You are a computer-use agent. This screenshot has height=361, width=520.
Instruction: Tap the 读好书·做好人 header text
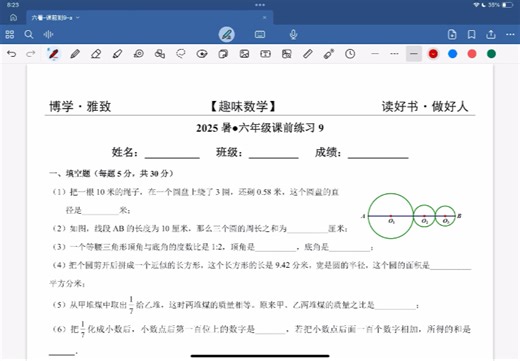tap(425, 107)
